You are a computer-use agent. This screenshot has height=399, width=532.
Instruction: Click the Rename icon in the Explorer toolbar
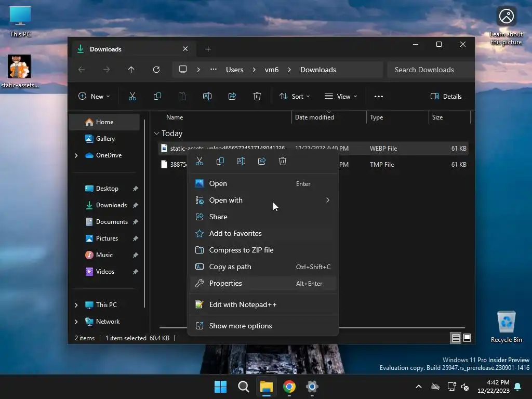coord(207,96)
